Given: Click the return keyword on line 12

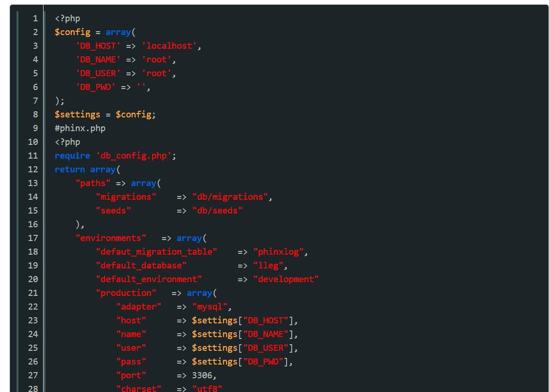Looking at the screenshot, I should tap(70, 169).
